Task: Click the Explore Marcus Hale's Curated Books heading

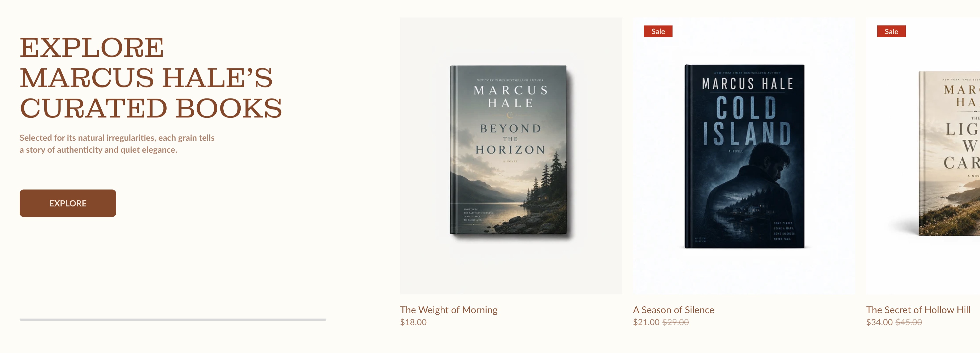Action: pos(151,78)
